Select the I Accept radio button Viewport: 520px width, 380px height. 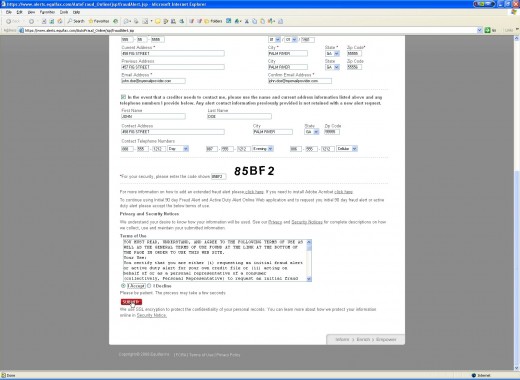tap(123, 286)
